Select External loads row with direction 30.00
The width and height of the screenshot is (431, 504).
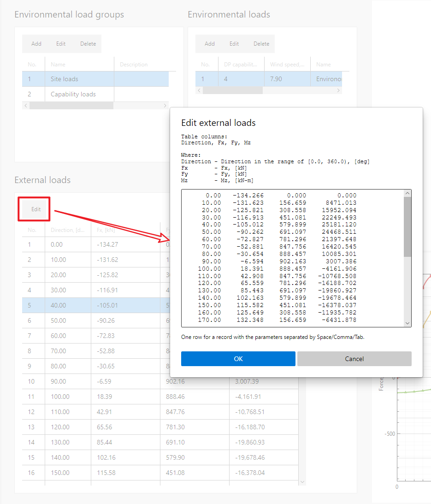point(96,290)
